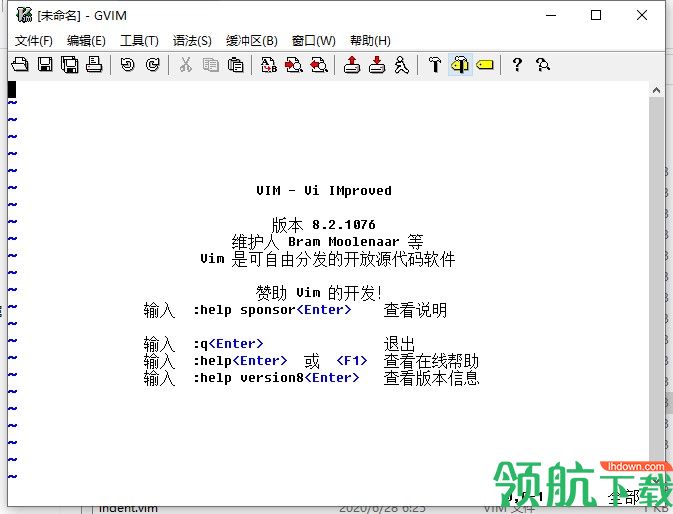
Task: Click the Make hammer icon
Action: pos(435,65)
